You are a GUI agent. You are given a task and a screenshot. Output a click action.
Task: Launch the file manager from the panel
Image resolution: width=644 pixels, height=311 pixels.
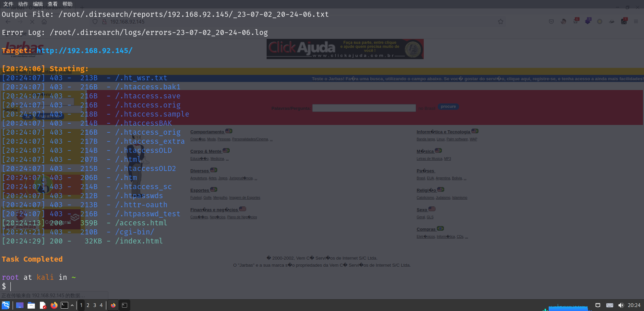coord(31,305)
